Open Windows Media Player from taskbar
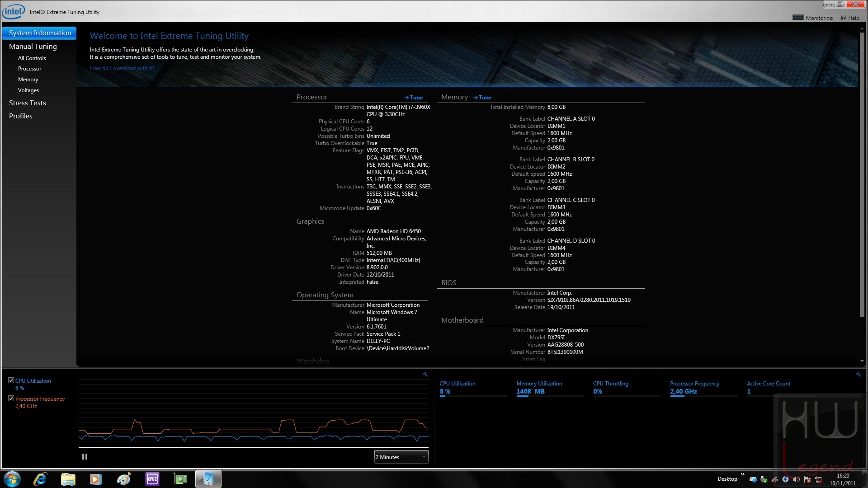The height and width of the screenshot is (488, 868). [96, 479]
